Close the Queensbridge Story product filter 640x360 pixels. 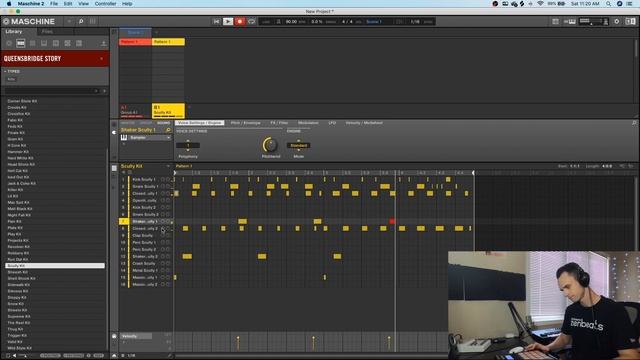(x=102, y=59)
